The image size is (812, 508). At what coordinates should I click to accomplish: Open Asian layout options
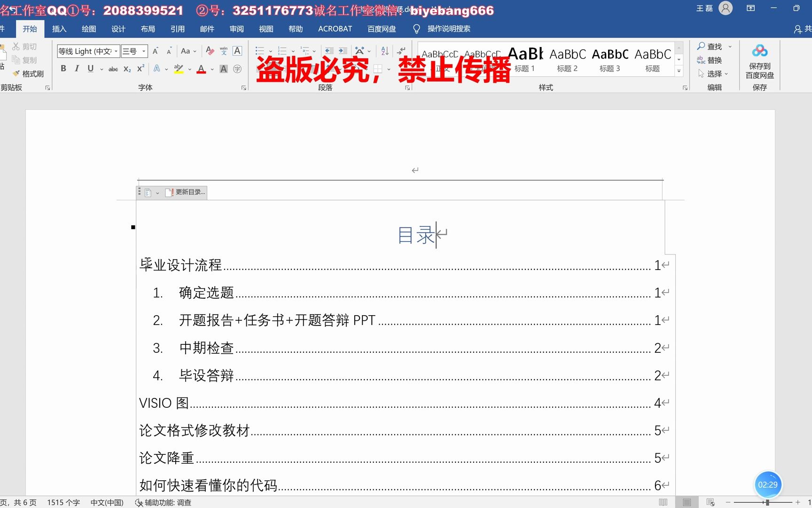click(x=360, y=51)
